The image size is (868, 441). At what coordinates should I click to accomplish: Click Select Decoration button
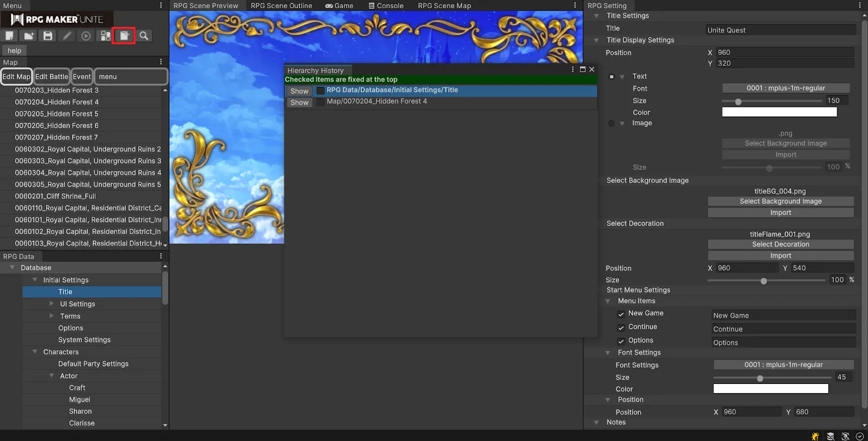780,244
